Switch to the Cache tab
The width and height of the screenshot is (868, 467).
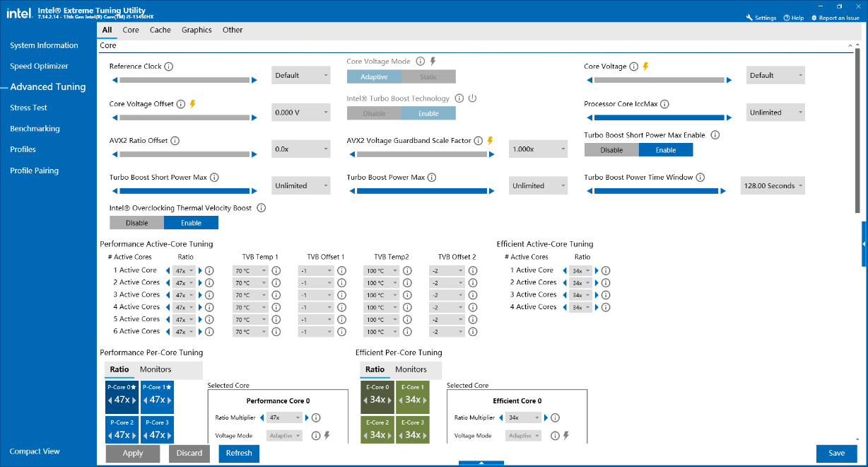pos(160,30)
